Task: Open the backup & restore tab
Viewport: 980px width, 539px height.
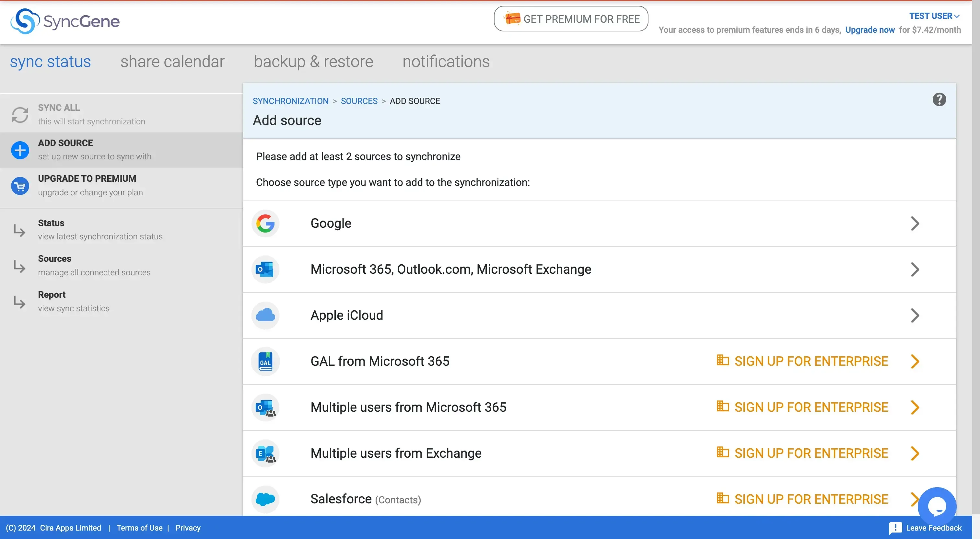Action: (313, 61)
